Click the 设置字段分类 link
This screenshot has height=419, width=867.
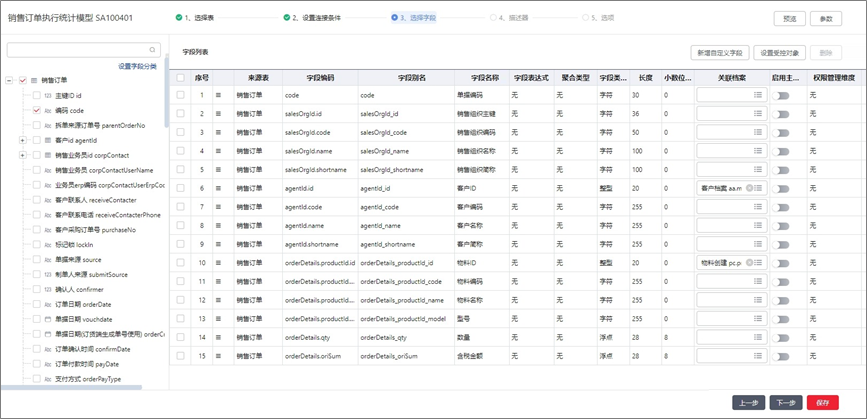pos(137,66)
